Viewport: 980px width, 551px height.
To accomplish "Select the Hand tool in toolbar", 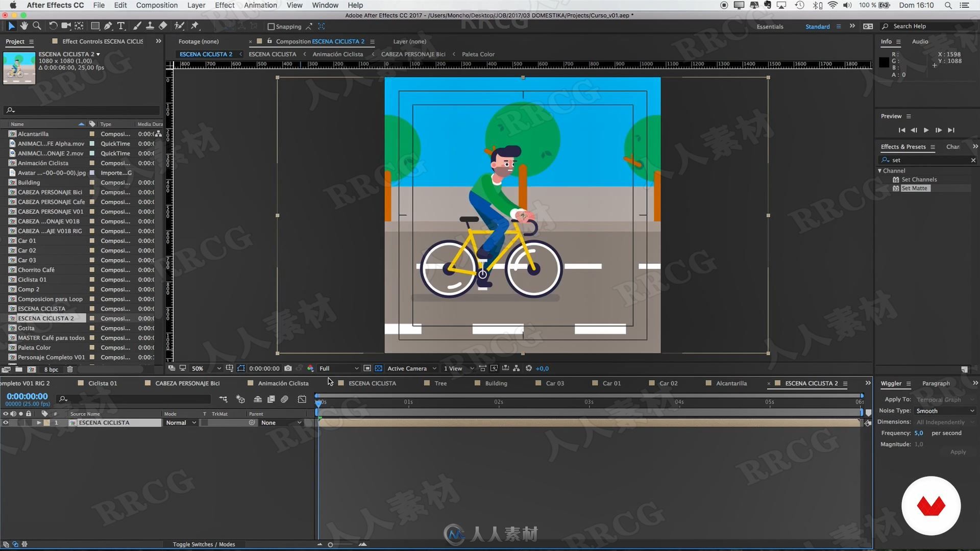I will [24, 26].
